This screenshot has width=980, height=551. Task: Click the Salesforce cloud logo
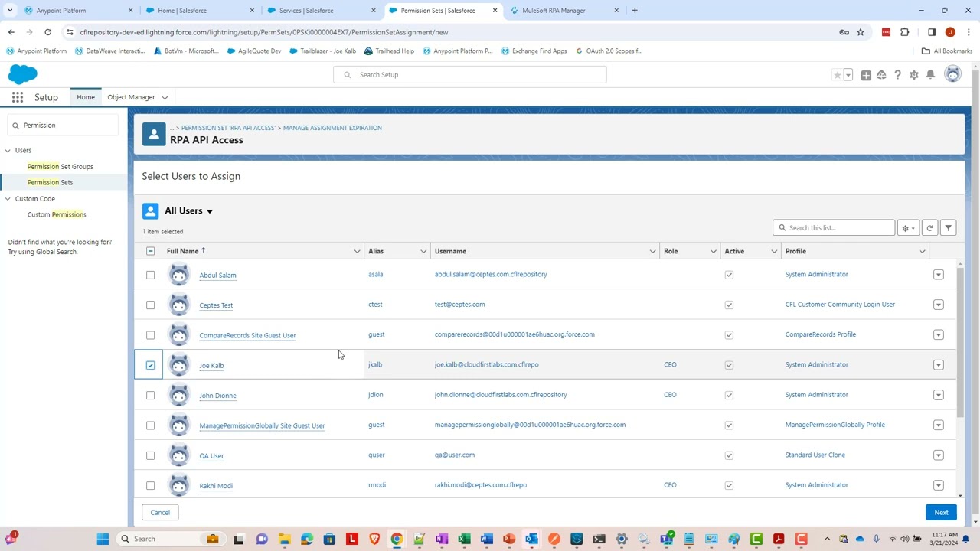click(x=23, y=74)
